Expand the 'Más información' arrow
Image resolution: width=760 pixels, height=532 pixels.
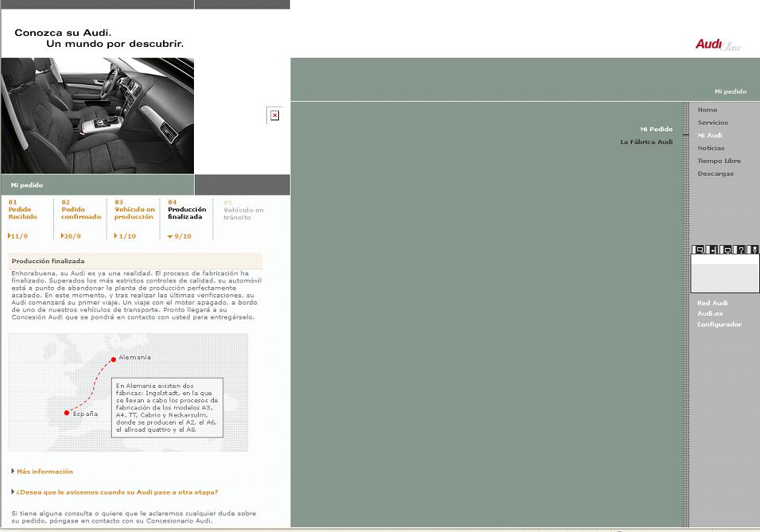click(x=13, y=471)
